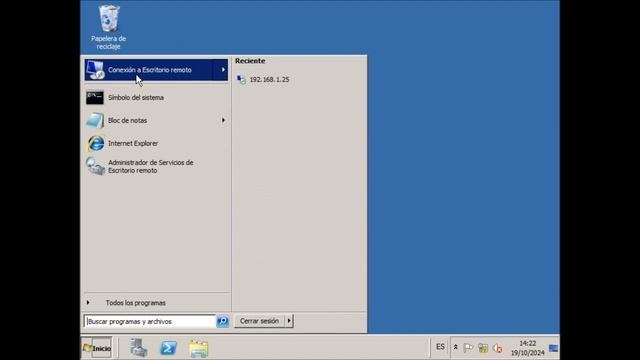The image size is (640, 360).
Task: Expand Bloc de notas recent files arrow
Action: tap(223, 120)
